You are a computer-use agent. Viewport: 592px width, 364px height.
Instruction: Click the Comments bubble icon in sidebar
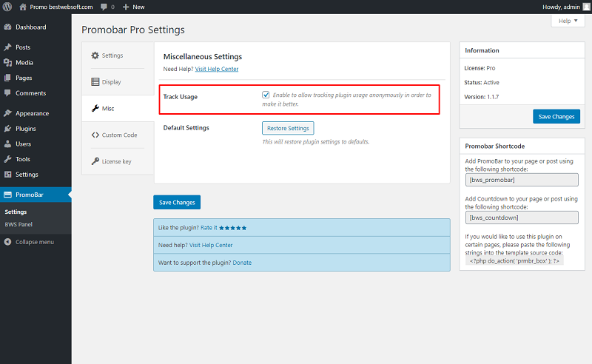7,93
